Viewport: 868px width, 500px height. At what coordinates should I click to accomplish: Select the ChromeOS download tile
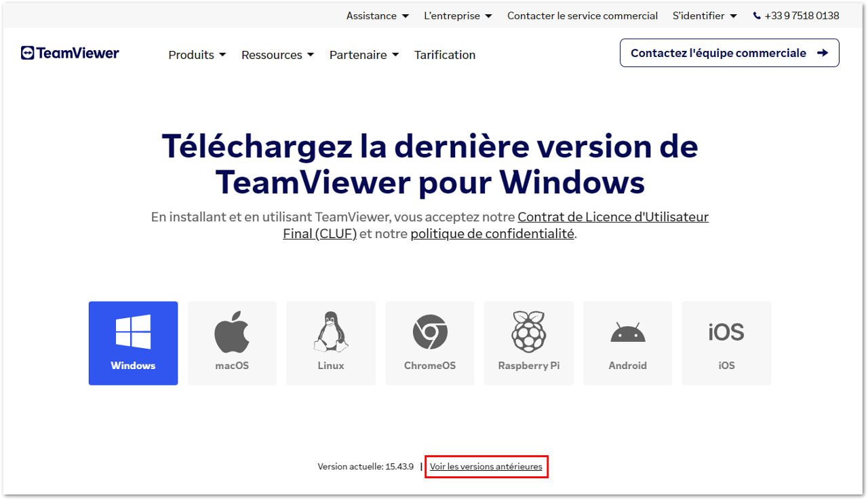tap(430, 343)
